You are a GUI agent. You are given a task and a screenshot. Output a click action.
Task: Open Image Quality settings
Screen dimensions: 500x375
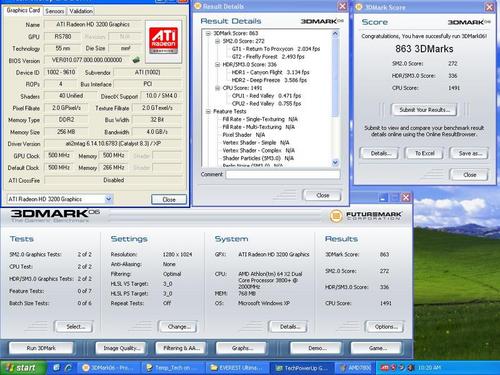121,348
